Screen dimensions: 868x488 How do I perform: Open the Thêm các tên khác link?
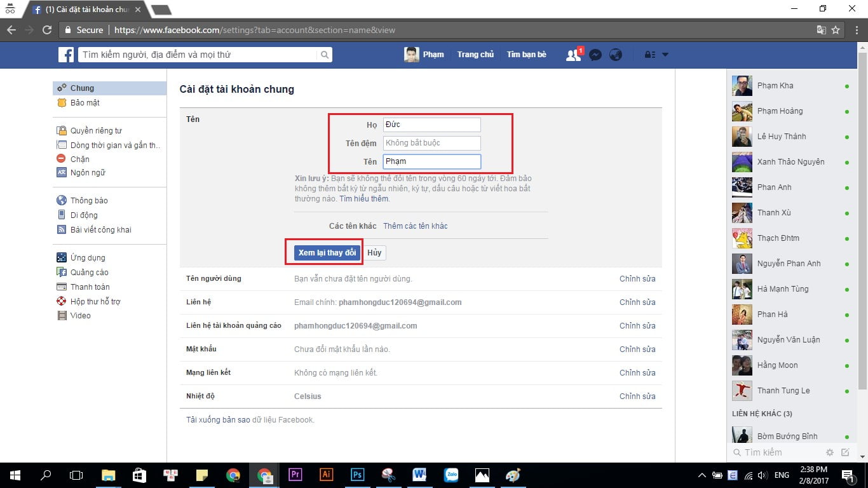[415, 226]
